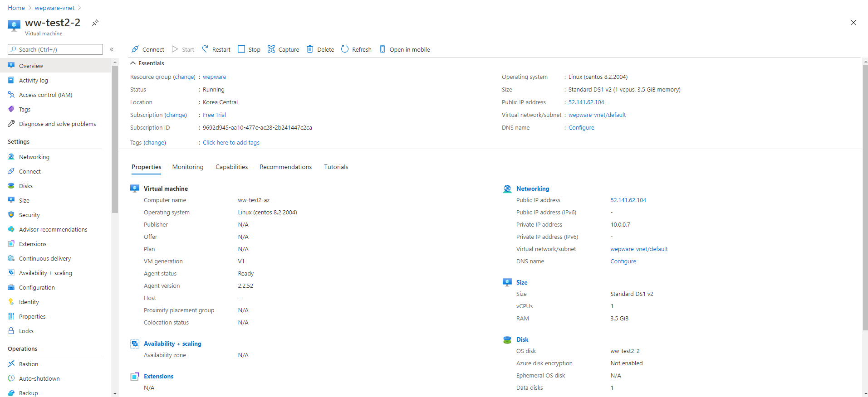
Task: Click the Open in mobile phone icon
Action: pos(383,49)
